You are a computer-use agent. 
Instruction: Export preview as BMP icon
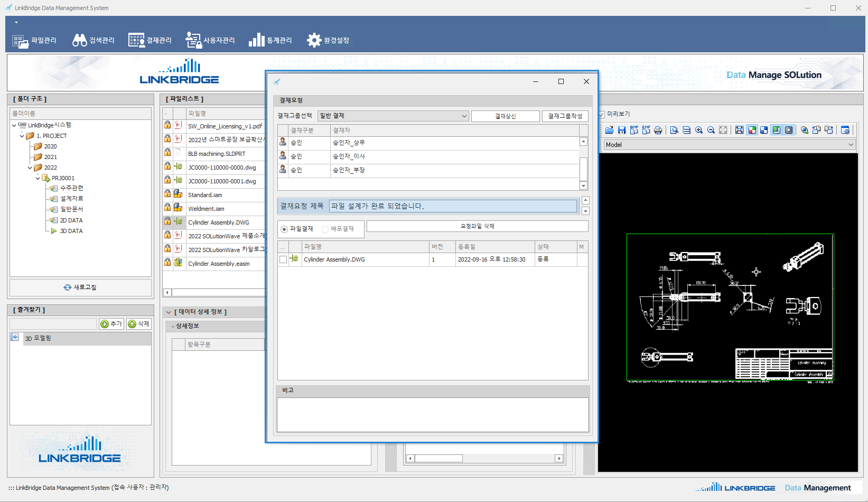point(634,130)
